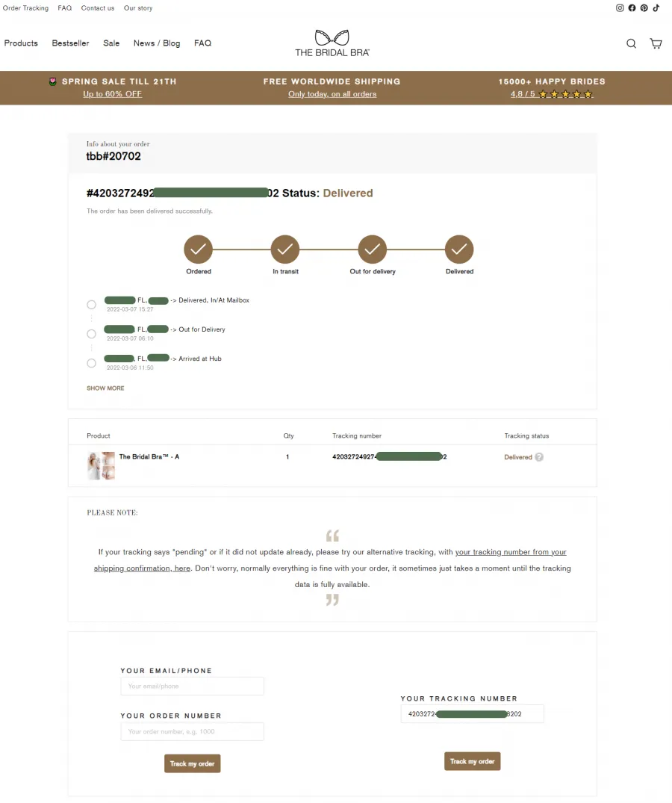Click the order ID tbb#20702

113,156
